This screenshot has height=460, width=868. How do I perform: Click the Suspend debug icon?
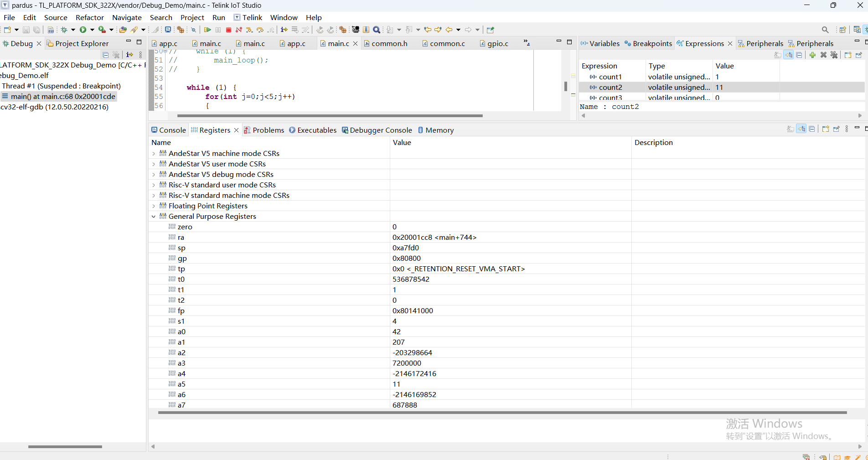tap(218, 30)
